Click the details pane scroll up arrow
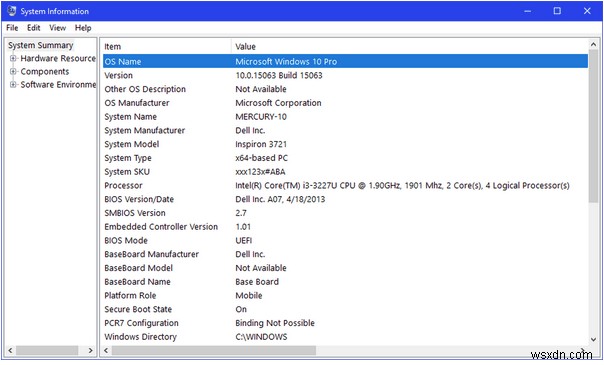Image resolution: width=604 pixels, height=365 pixels. point(594,45)
